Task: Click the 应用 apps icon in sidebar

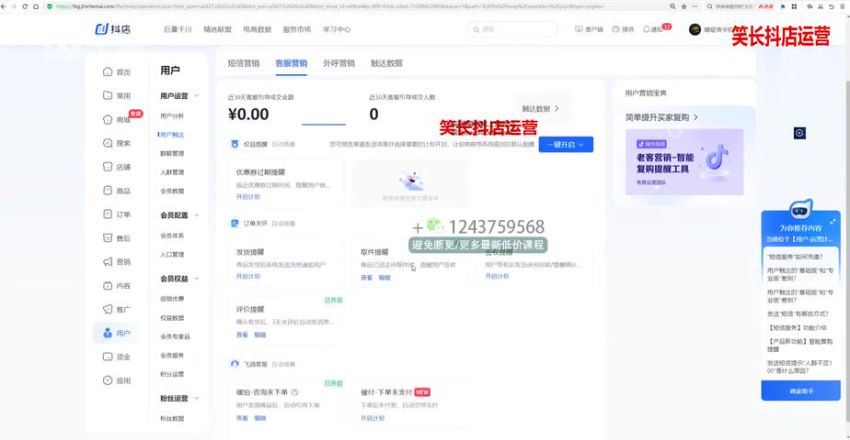Action: pos(107,380)
